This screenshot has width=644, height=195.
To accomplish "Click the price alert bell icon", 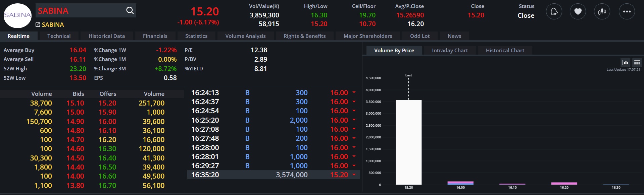I will [554, 12].
